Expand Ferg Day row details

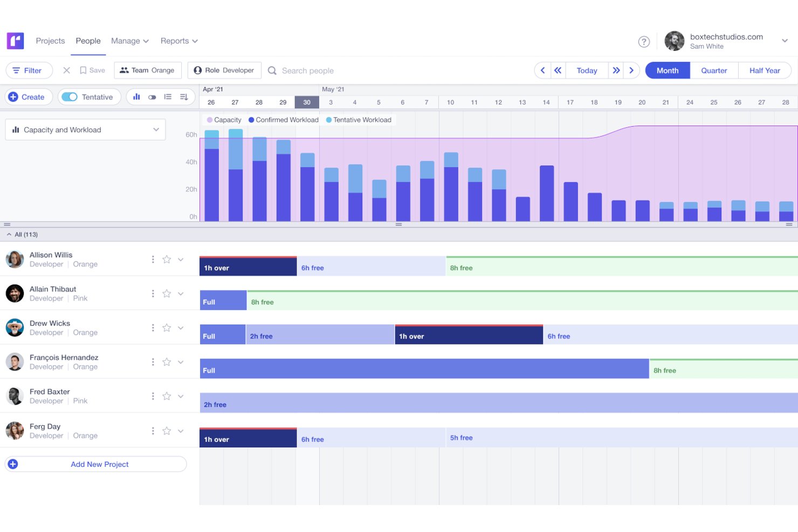[x=181, y=431]
